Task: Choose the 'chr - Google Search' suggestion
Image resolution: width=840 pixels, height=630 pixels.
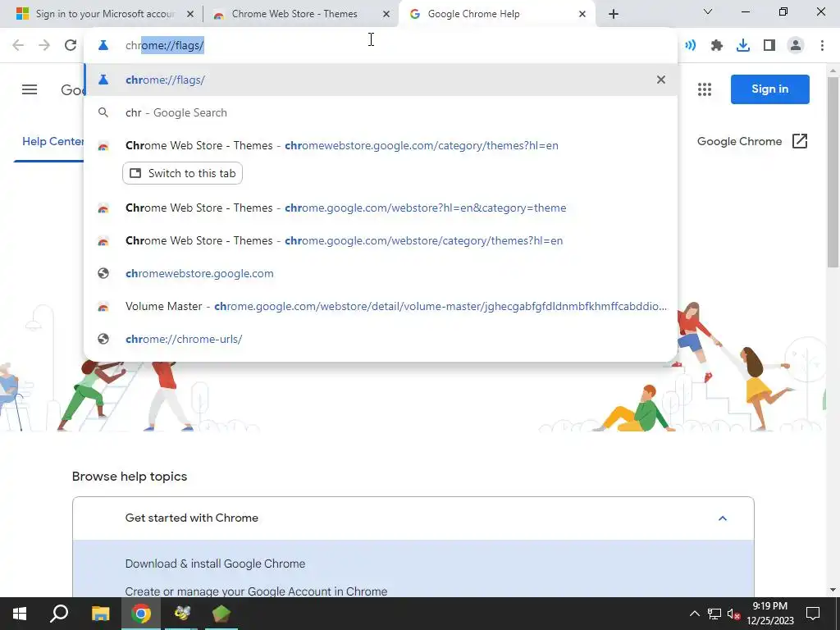Action: point(381,112)
